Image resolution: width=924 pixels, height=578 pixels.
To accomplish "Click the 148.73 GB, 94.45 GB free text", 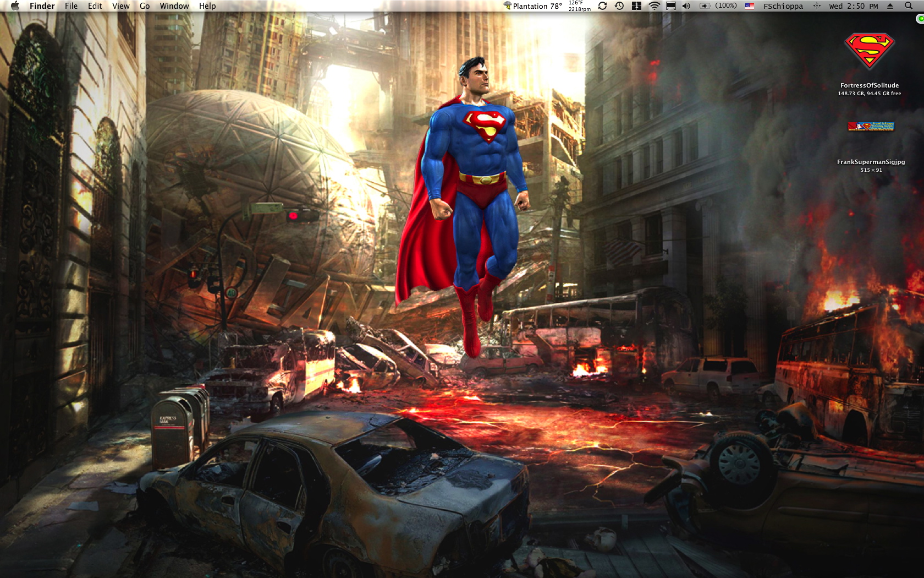I will coord(870,94).
